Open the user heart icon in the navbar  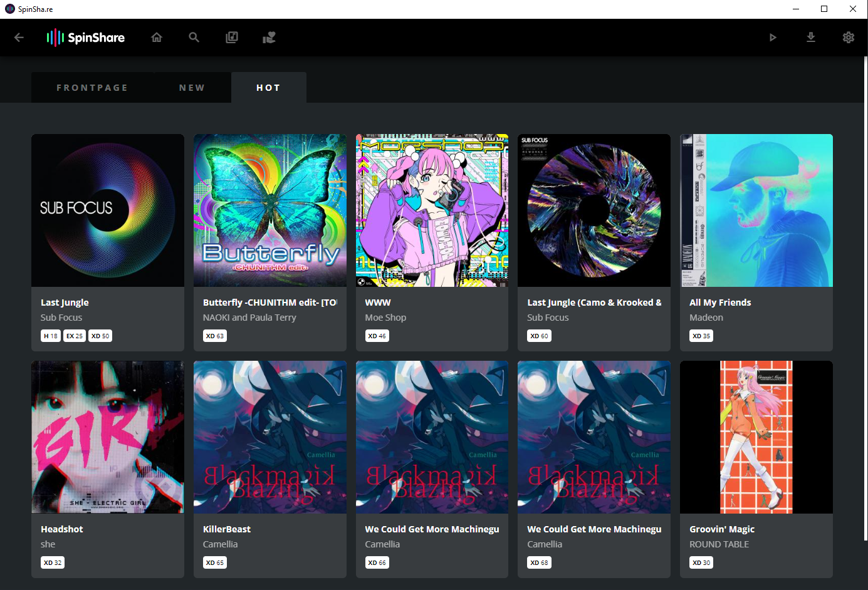tap(269, 38)
